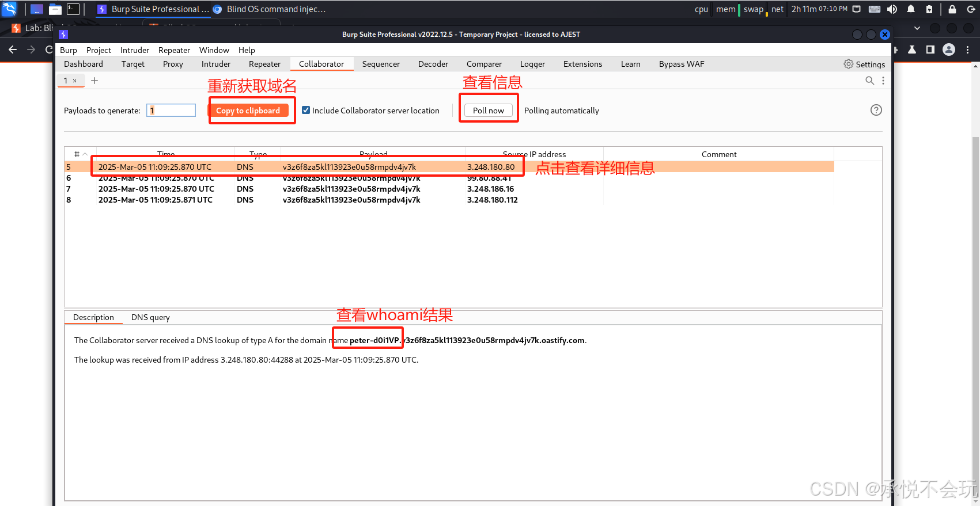Switch to the Bypass WAF tab

682,64
